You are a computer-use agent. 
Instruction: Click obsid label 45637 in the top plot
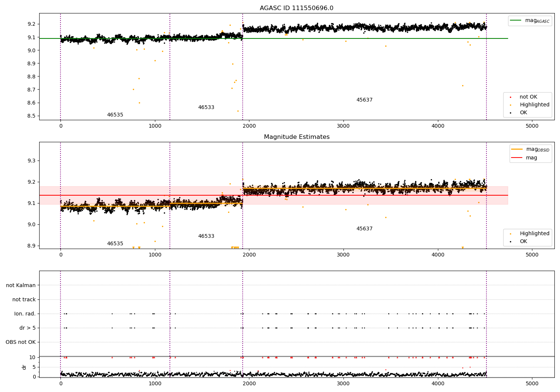coord(364,100)
